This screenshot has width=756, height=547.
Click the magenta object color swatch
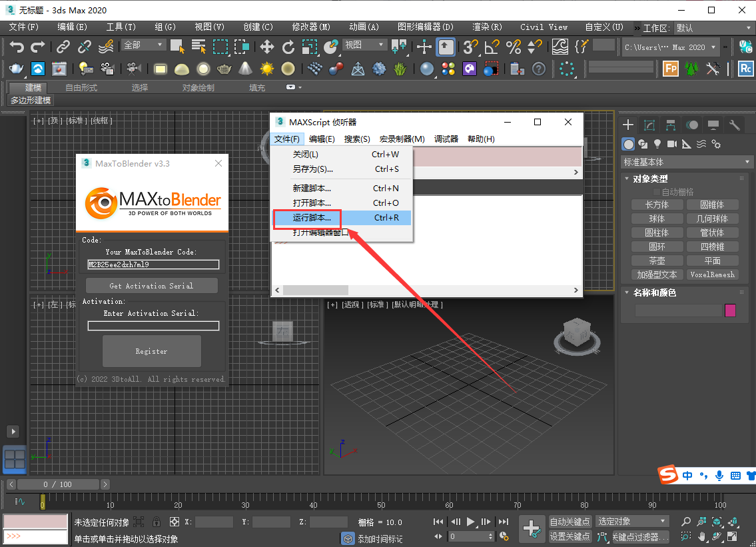pos(730,310)
